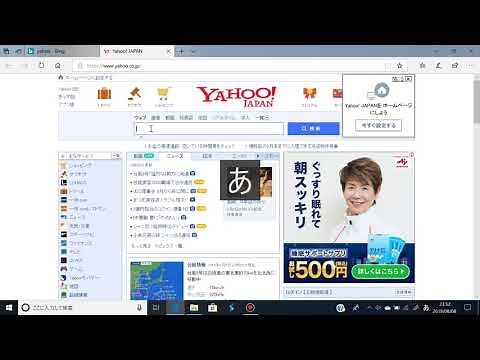Focus the Yahoo search text box
480x360 pixels.
[209, 129]
